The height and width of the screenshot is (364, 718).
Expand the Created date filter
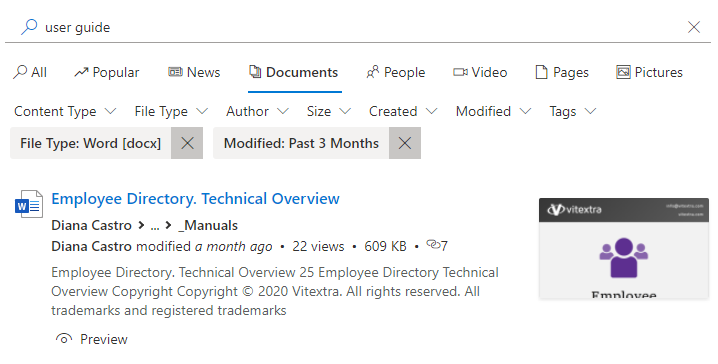(x=403, y=111)
